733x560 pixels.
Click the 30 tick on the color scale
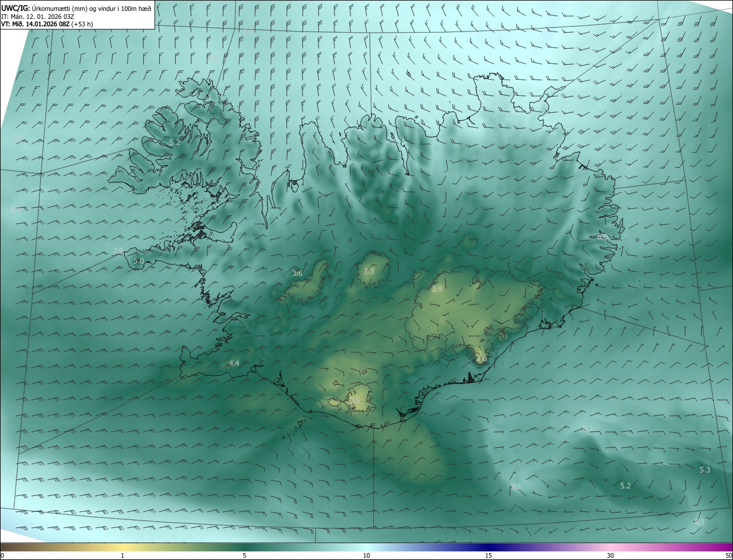tap(610, 555)
